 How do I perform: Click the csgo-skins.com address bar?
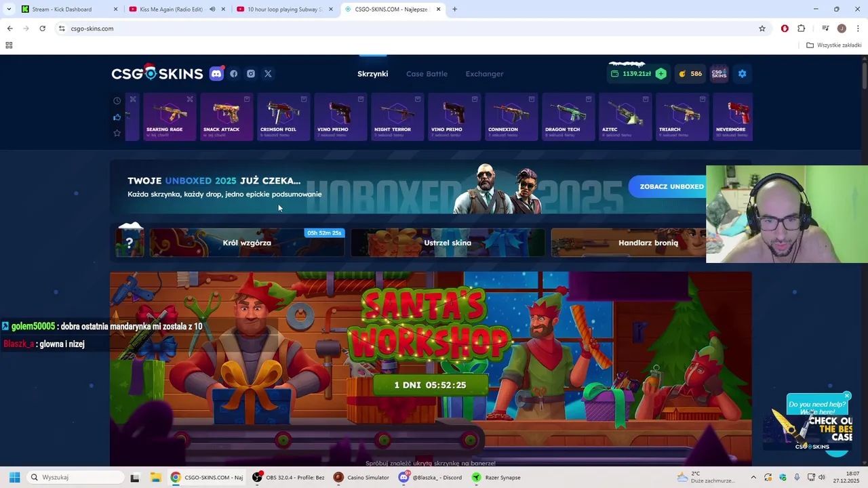coord(407,28)
